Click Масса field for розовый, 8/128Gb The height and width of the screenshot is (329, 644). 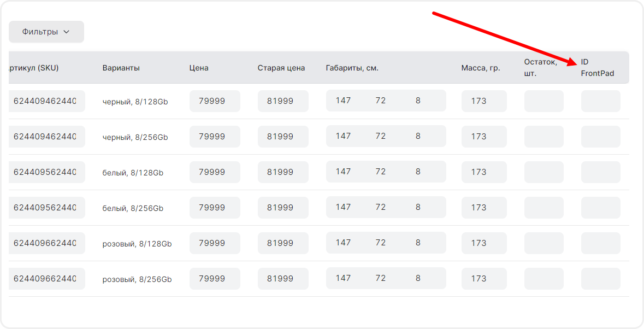coord(483,243)
